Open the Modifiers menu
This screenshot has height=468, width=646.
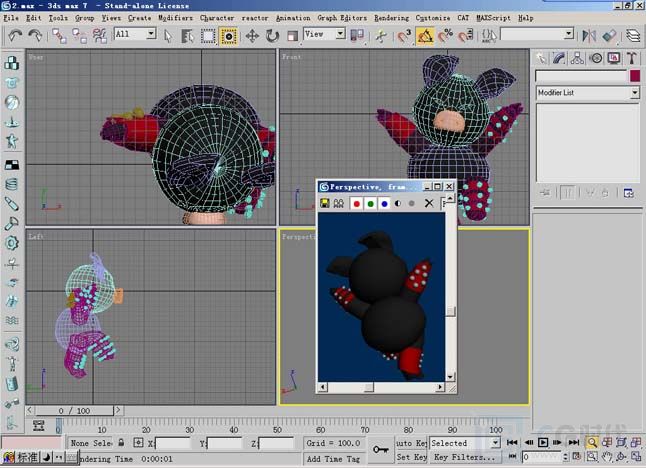pyautogui.click(x=175, y=18)
